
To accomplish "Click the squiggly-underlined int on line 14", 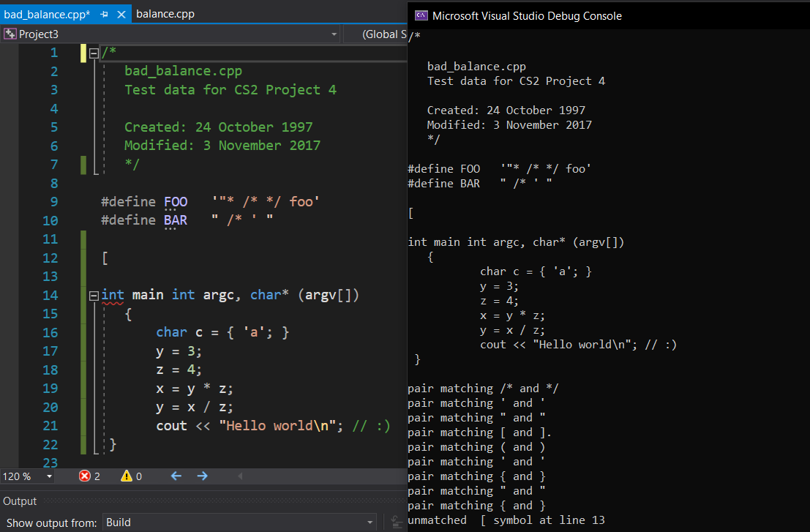I will pos(113,295).
